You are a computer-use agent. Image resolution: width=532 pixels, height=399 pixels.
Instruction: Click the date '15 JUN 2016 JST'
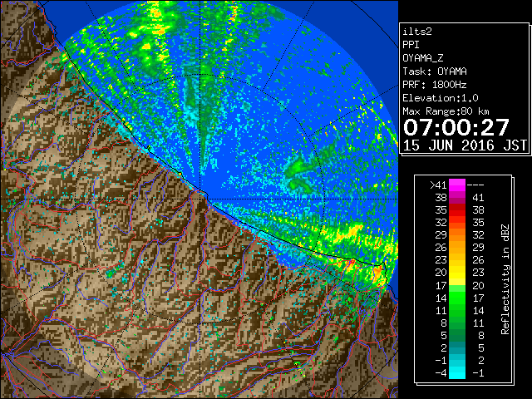click(x=465, y=145)
